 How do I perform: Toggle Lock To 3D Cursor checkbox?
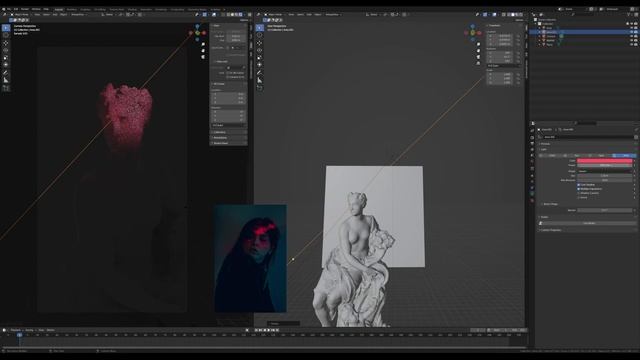click(x=228, y=73)
